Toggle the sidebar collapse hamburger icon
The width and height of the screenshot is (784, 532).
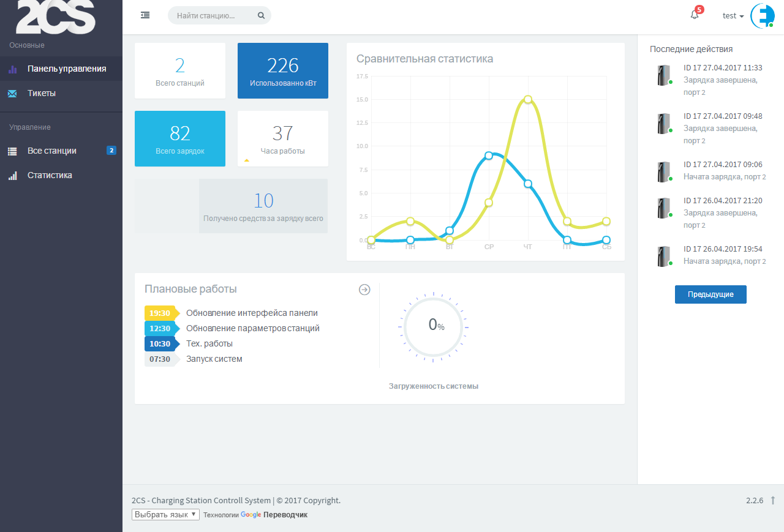145,15
